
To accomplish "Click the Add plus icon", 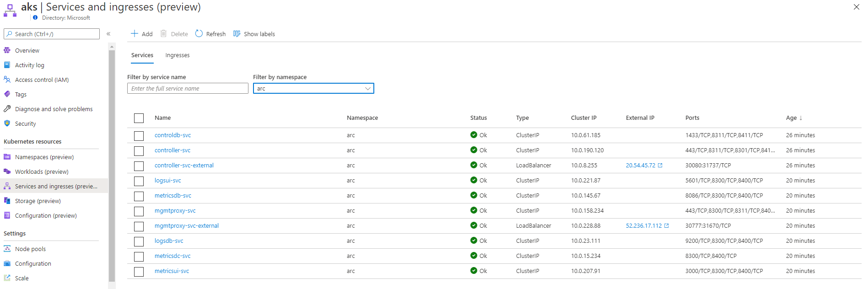I will pyautogui.click(x=135, y=33).
